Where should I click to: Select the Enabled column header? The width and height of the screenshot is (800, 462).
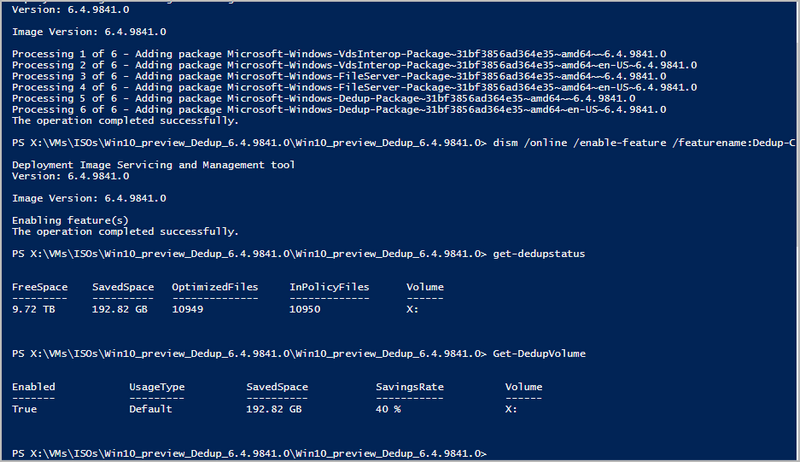point(34,386)
